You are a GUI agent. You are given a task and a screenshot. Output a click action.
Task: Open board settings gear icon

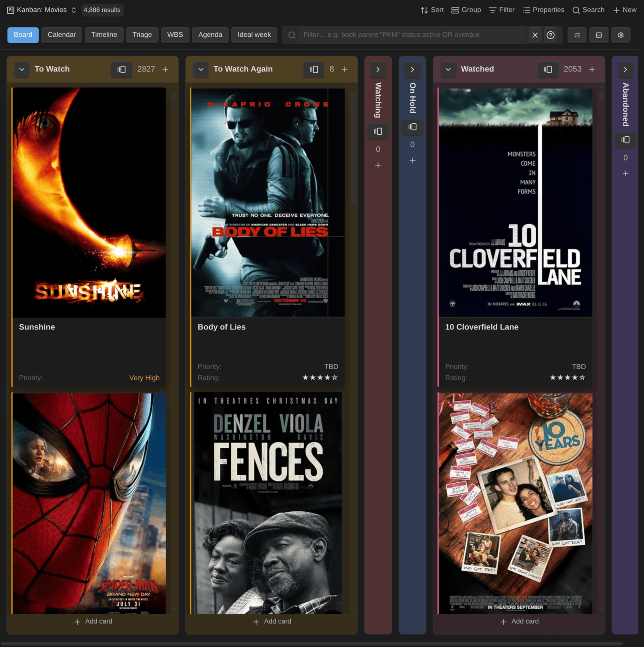click(x=621, y=35)
